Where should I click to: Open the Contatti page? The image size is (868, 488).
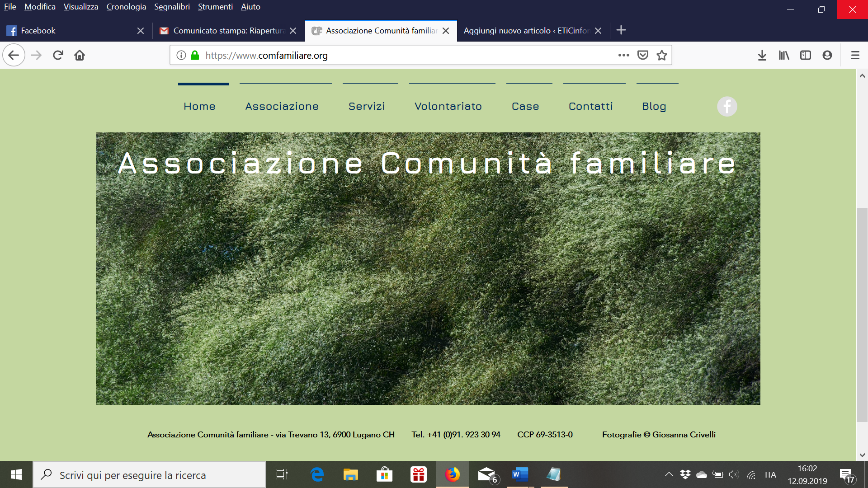click(x=590, y=106)
